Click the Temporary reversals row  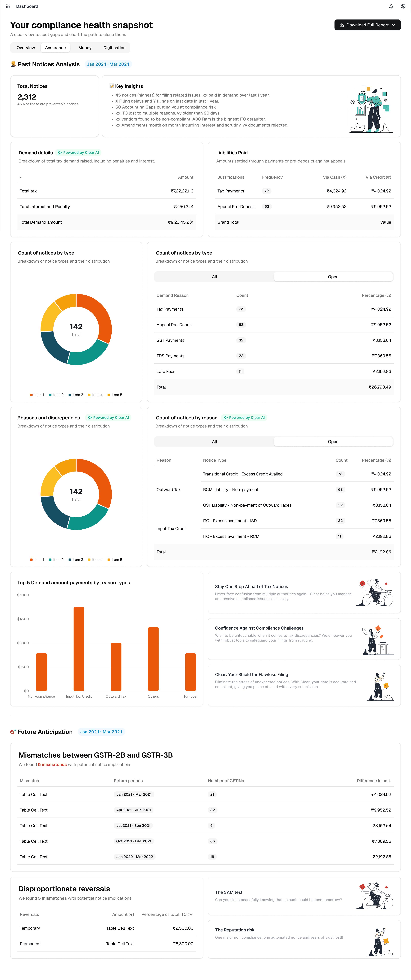coord(106,928)
